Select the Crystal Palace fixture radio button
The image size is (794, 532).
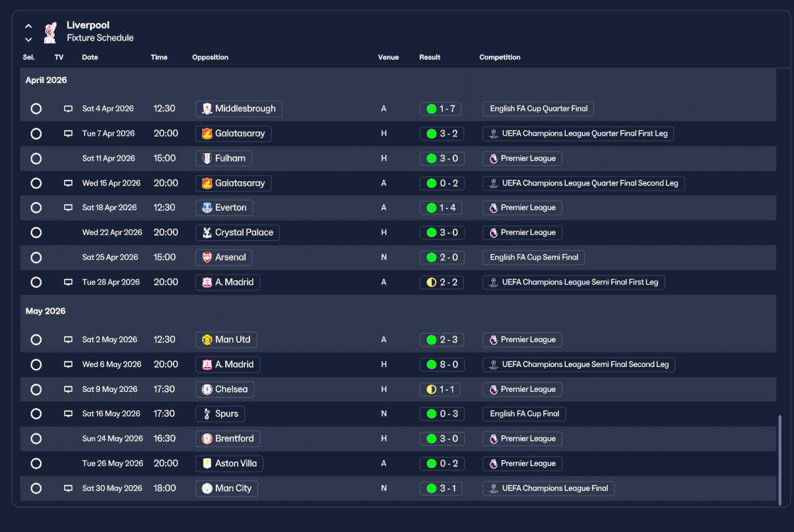point(36,233)
